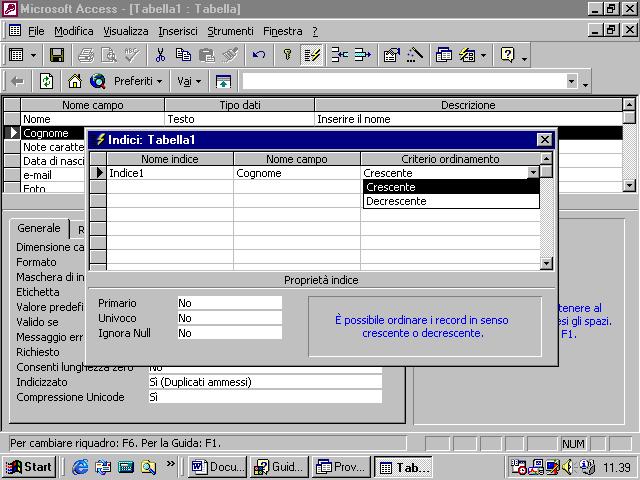Toggle the Indexes lightning toolbar button
Screen dimensions: 640x480
[311, 55]
